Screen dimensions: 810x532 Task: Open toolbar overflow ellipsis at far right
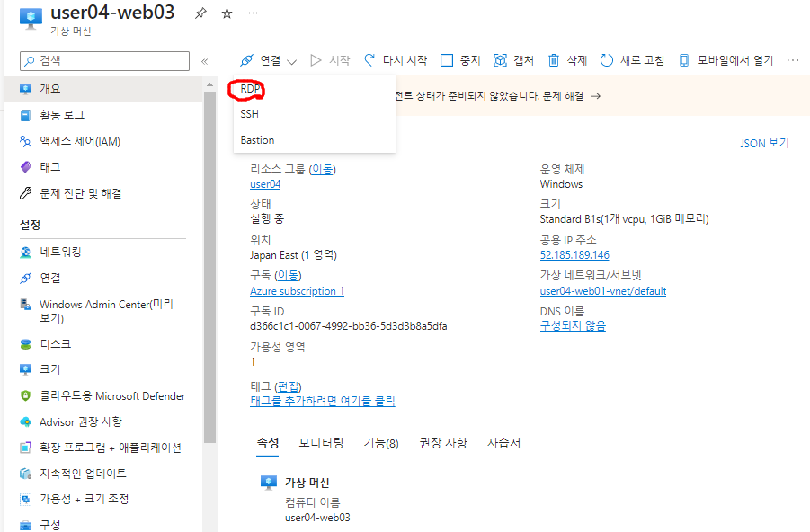(x=792, y=60)
